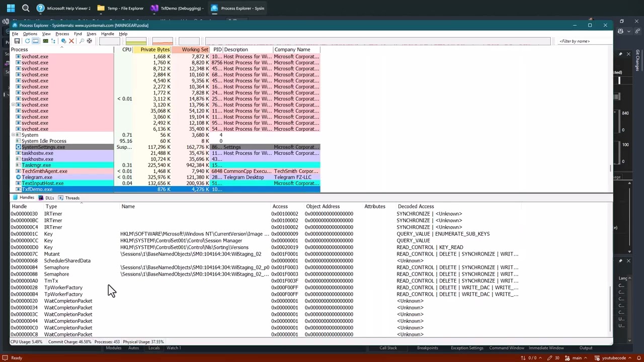Switch to the Handles tab
The image size is (644, 362).
tap(23, 198)
